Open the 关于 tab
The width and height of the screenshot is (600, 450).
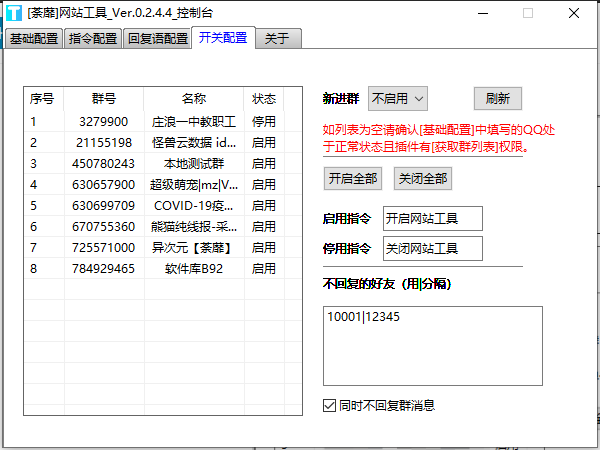click(278, 39)
